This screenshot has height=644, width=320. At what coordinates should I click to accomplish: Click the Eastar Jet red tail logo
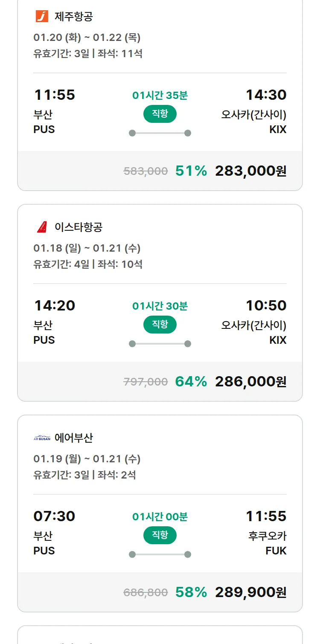click(42, 227)
